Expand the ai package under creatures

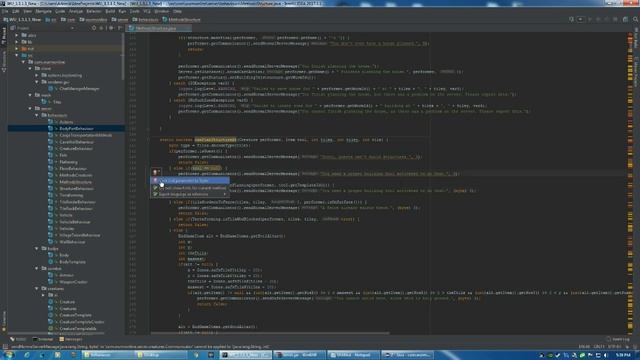click(x=43, y=295)
